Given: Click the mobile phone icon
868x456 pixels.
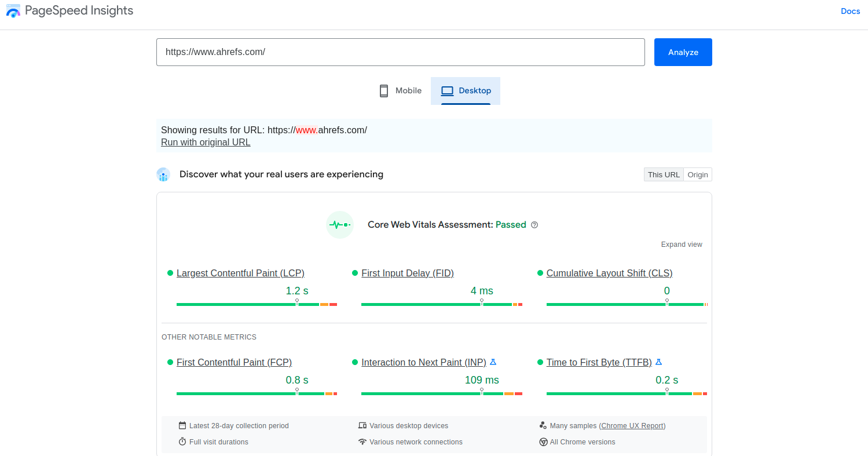Looking at the screenshot, I should coord(383,91).
